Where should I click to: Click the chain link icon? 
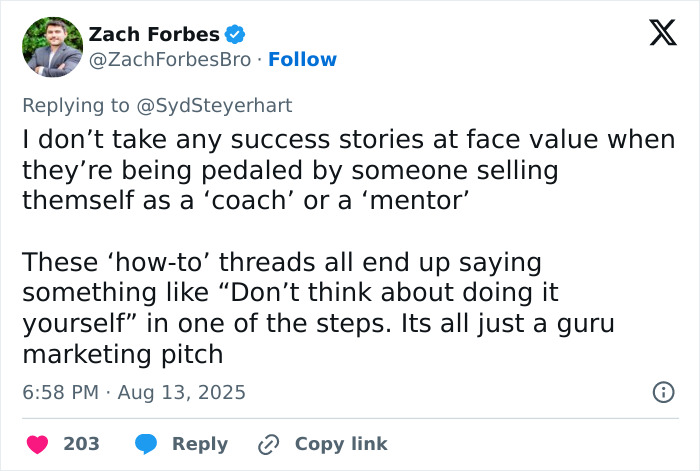[268, 444]
